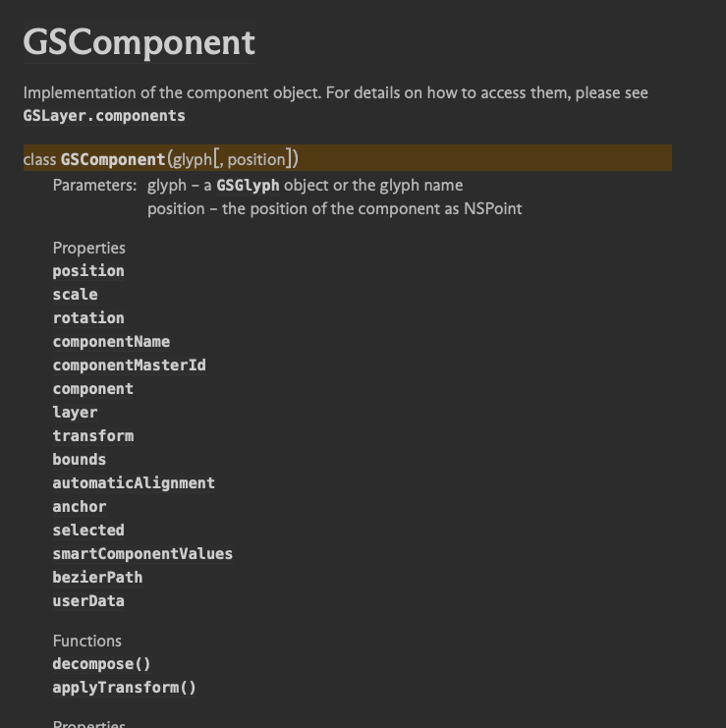
Task: Open the automaticAlignment property link
Action: coord(134,483)
